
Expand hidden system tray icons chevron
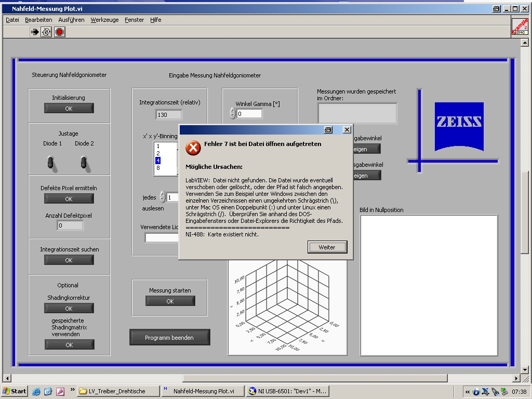pyautogui.click(x=468, y=392)
